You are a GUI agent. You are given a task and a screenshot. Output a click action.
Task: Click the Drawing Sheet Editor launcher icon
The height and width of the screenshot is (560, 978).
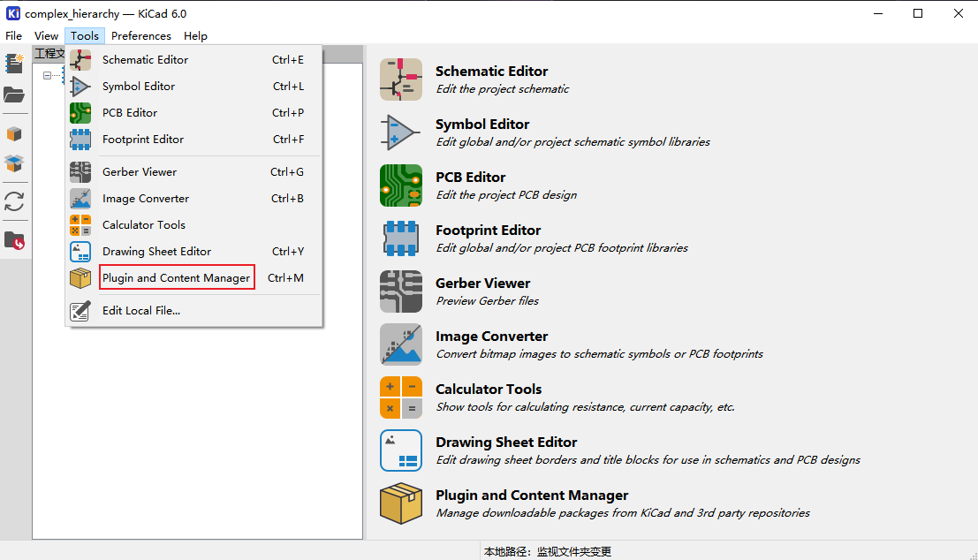click(401, 450)
